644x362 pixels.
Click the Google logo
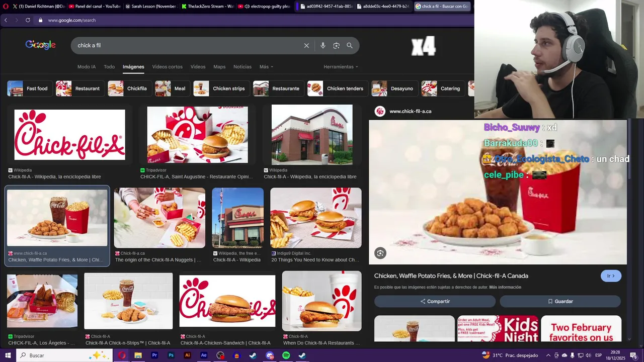pos(40,45)
